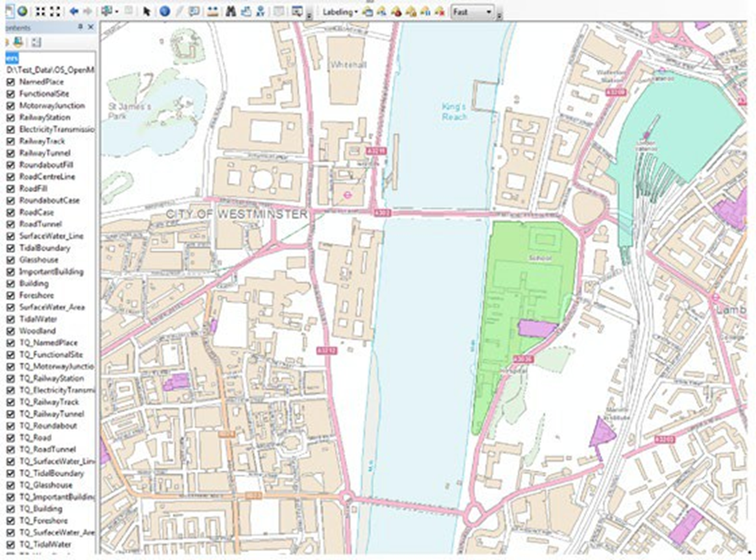The width and height of the screenshot is (756, 560).
Task: Hide the Woodland layer
Action: (10, 331)
